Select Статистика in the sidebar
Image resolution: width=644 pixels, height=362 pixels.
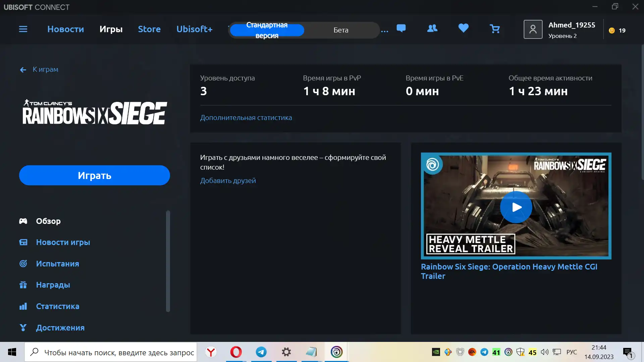(x=58, y=306)
